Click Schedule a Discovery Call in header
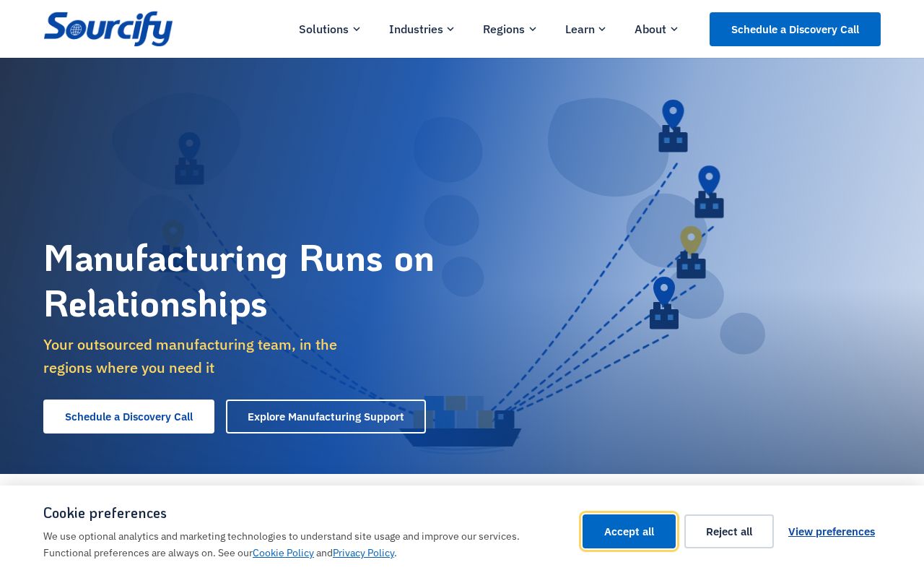Screen dimensions: 924x578 pos(795,30)
